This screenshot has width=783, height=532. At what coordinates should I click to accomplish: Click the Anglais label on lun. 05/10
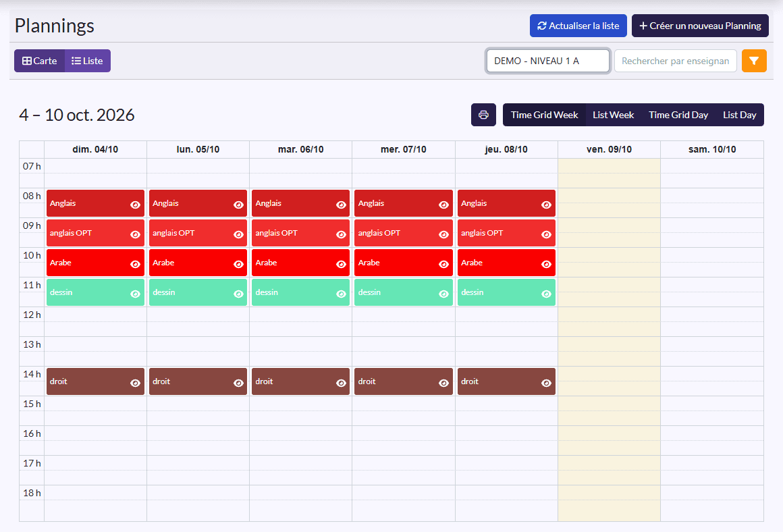[x=165, y=203]
